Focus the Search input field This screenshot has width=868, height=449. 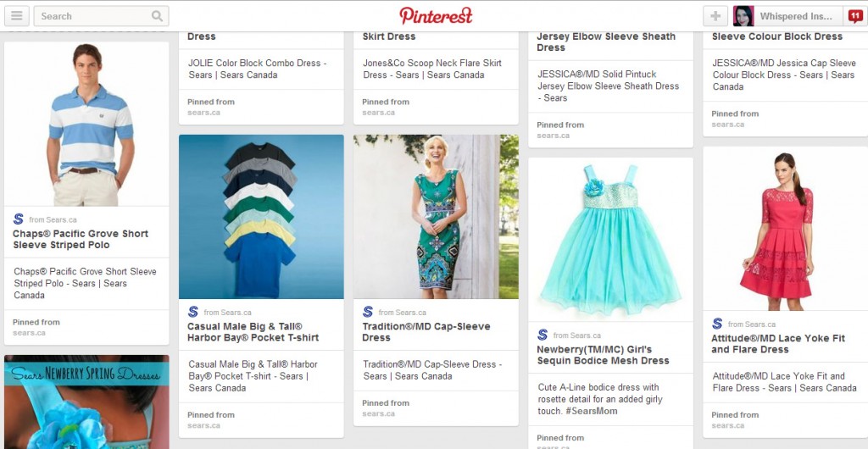tap(102, 16)
